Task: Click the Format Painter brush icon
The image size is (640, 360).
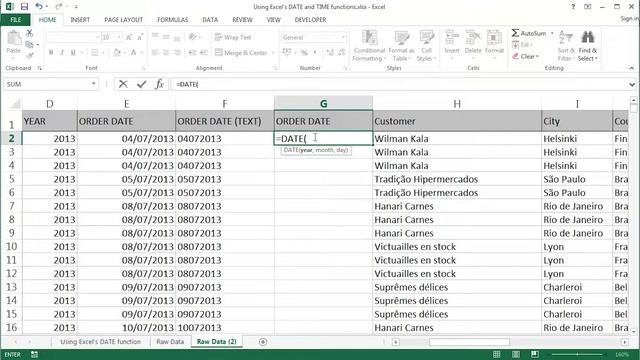Action: [29, 56]
